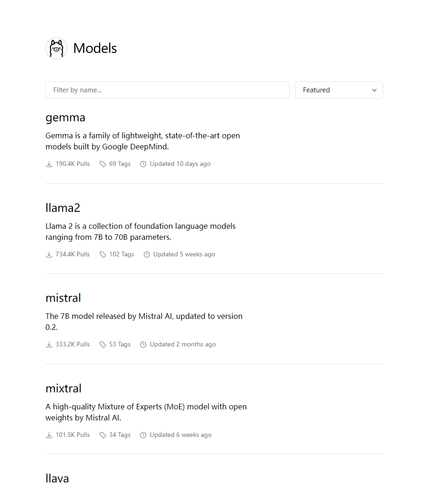Click the clock icon beside Updated 6 weeks ago
Image resolution: width=448 pixels, height=487 pixels.
[143, 435]
